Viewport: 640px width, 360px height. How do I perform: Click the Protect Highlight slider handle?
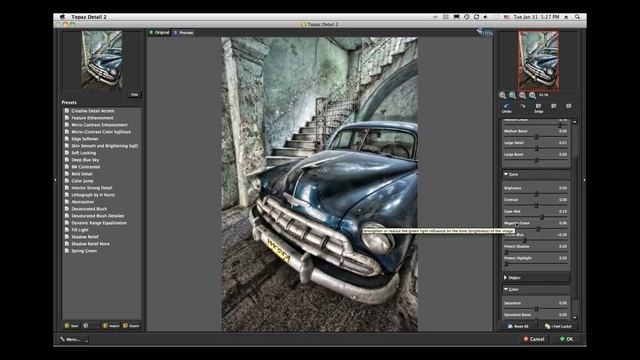point(507,264)
